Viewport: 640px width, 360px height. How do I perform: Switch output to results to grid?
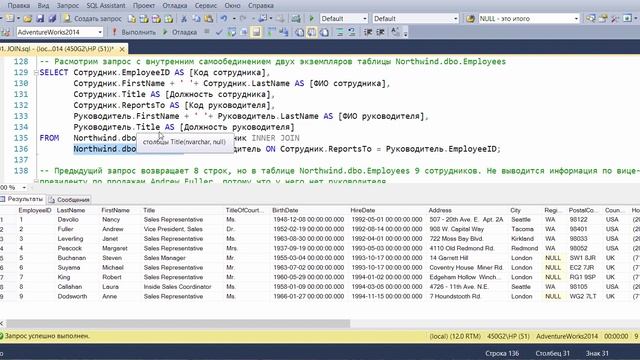click(x=311, y=32)
